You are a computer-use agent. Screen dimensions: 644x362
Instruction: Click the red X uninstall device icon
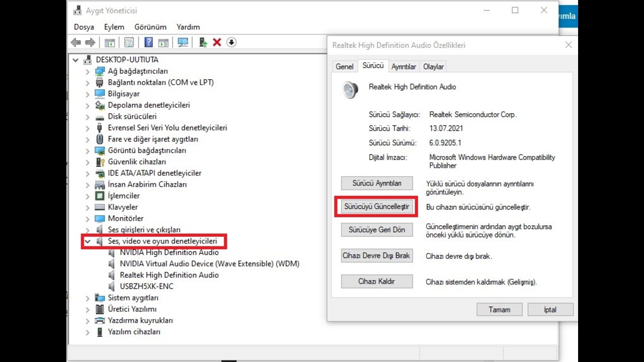(x=217, y=43)
